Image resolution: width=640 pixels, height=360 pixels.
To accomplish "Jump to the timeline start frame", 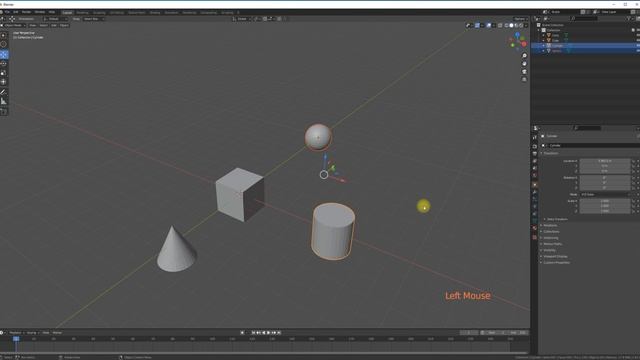I will coord(253,333).
